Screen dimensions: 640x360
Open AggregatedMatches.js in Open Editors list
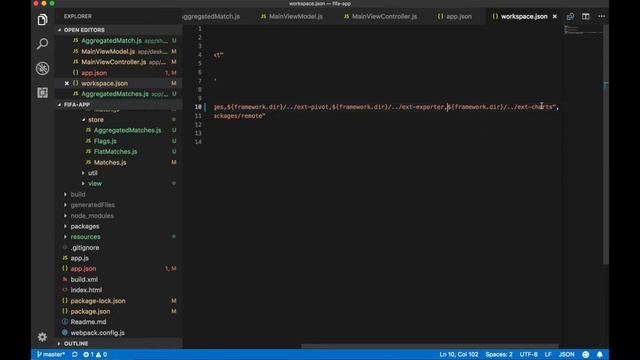(115, 94)
